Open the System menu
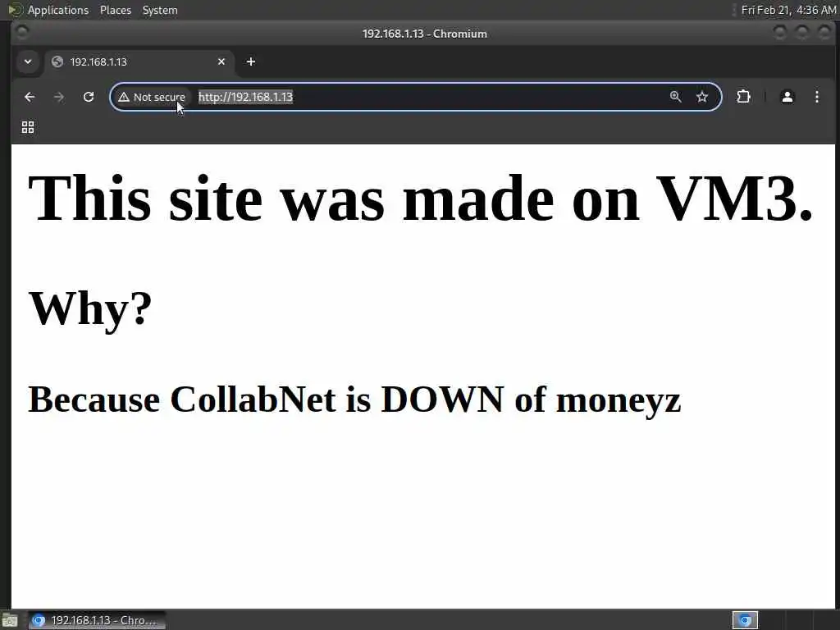The width and height of the screenshot is (840, 630). click(x=160, y=10)
